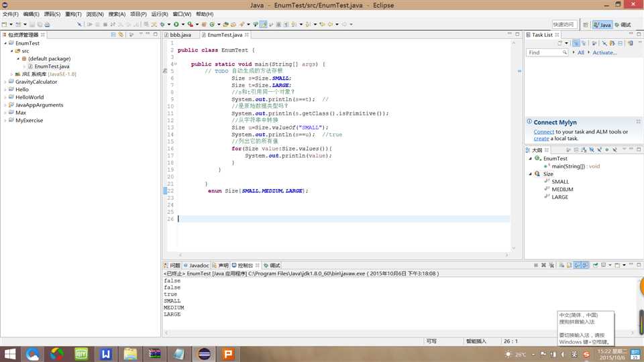Expand the HelloWorld project
The image size is (644, 362).
[5, 97]
